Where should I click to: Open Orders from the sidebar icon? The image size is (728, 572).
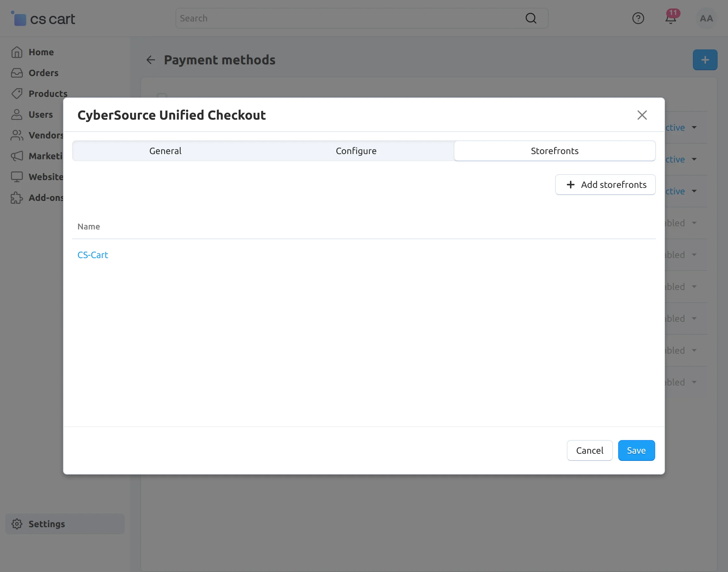click(x=17, y=73)
